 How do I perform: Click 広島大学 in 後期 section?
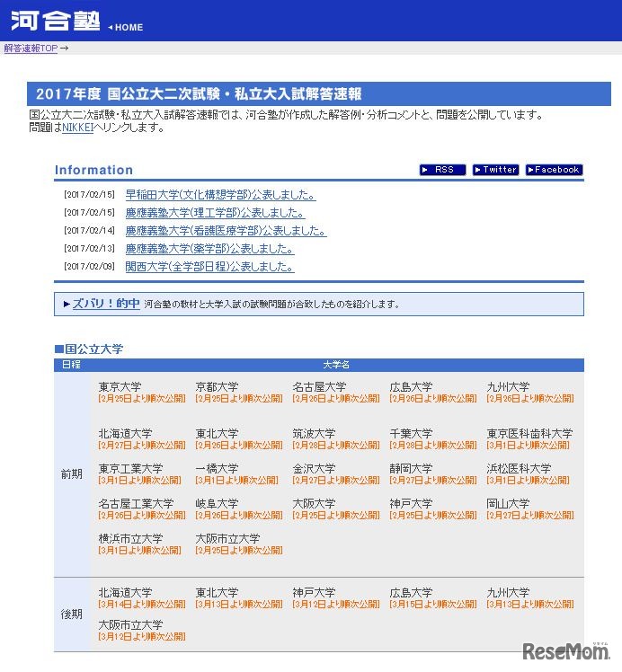tap(411, 593)
